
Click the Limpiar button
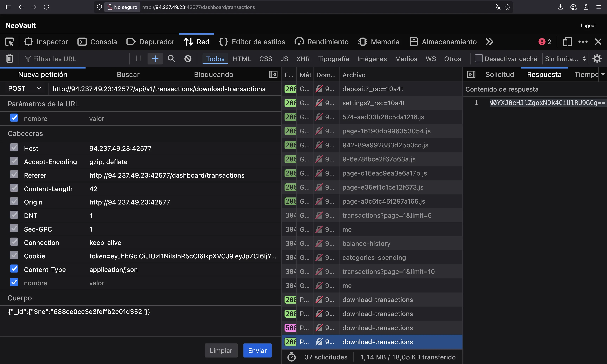(x=221, y=350)
